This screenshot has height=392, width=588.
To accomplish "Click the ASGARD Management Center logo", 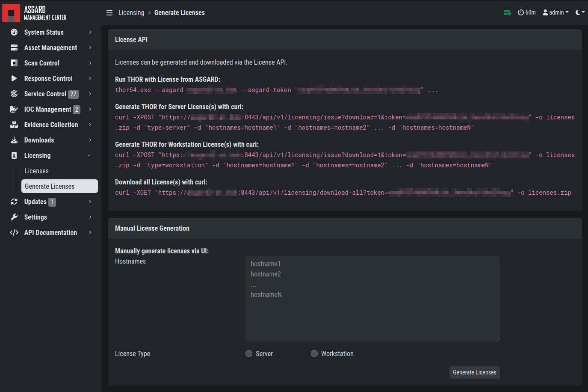I will (x=34, y=13).
